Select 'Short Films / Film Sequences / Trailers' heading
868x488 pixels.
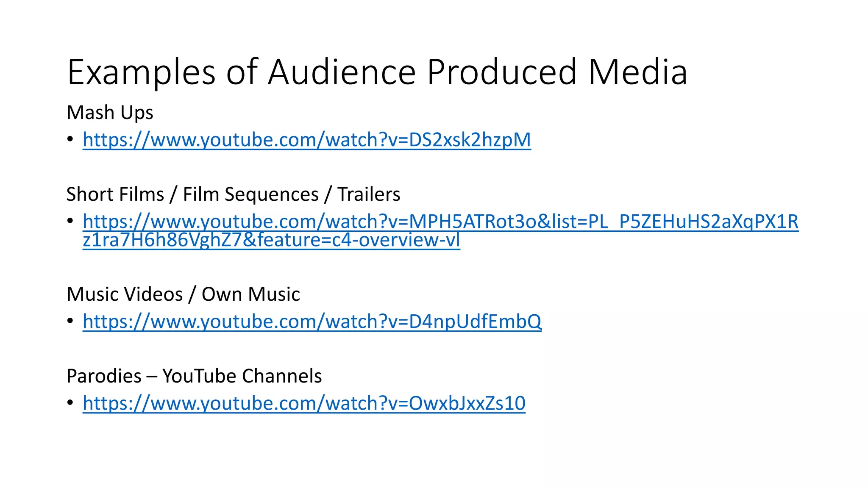click(233, 194)
